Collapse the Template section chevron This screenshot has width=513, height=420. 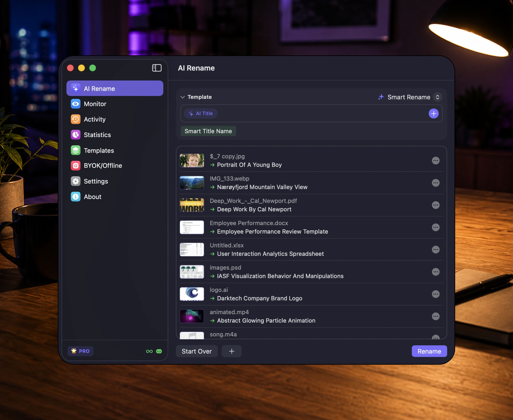click(x=183, y=97)
